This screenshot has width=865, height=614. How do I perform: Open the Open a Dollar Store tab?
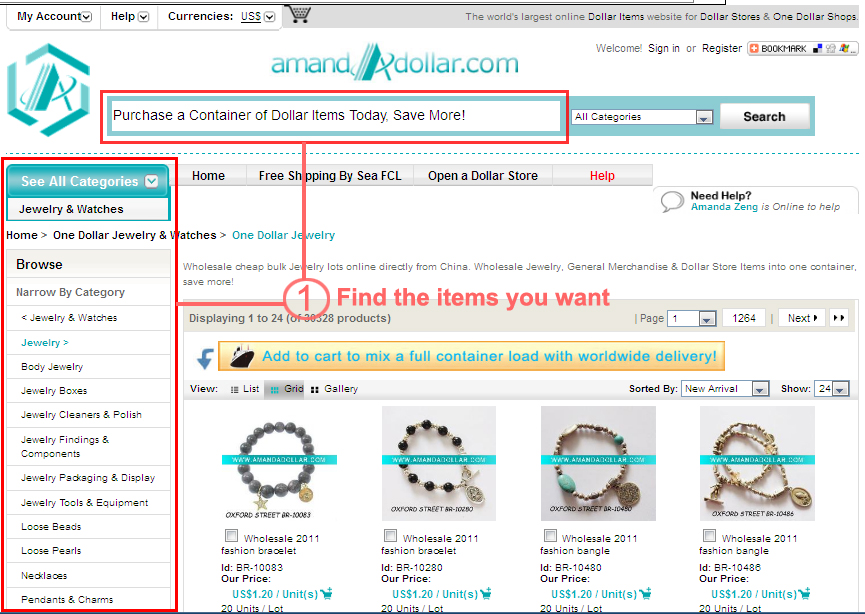coord(483,175)
